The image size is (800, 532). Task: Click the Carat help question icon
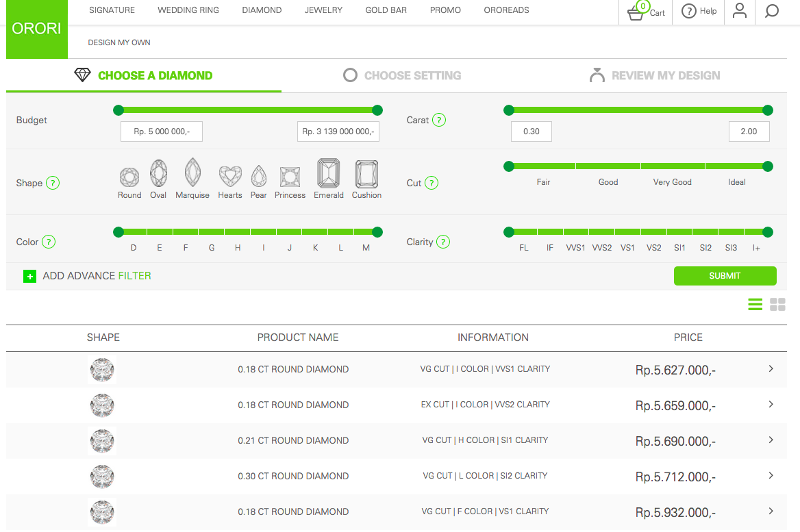tap(439, 120)
